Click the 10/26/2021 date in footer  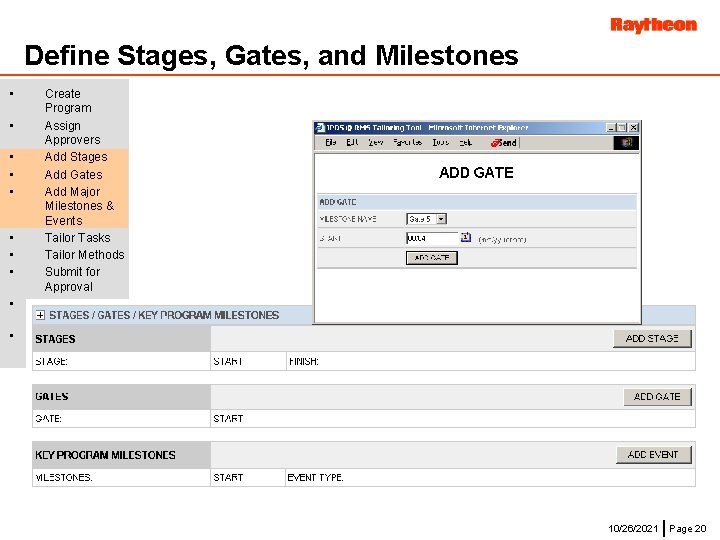pos(633,529)
